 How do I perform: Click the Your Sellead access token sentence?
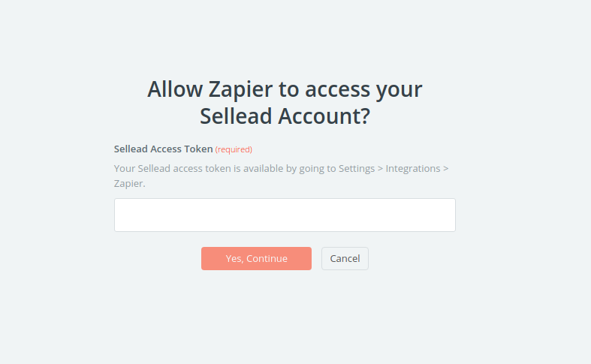281,176
